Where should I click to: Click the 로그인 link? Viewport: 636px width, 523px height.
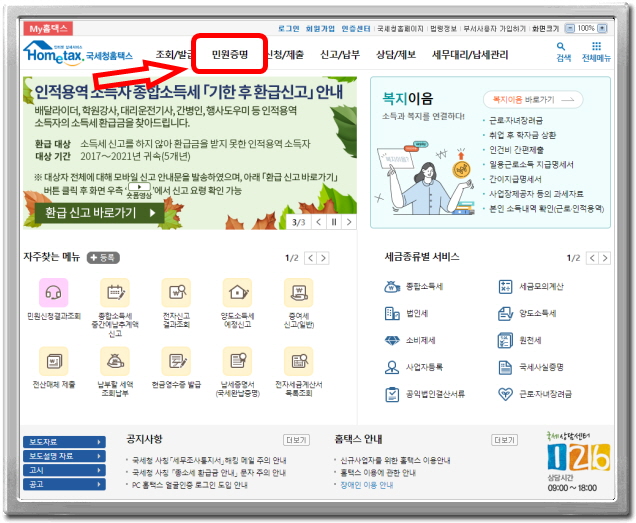(288, 28)
